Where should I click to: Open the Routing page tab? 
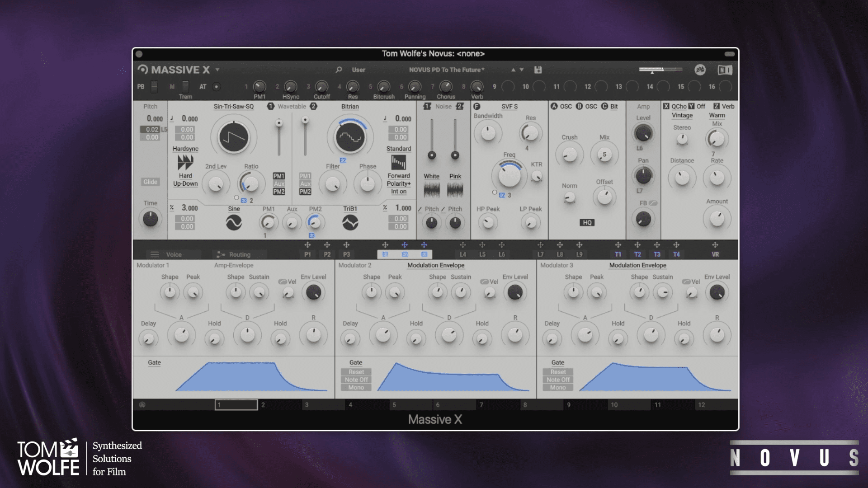click(240, 254)
